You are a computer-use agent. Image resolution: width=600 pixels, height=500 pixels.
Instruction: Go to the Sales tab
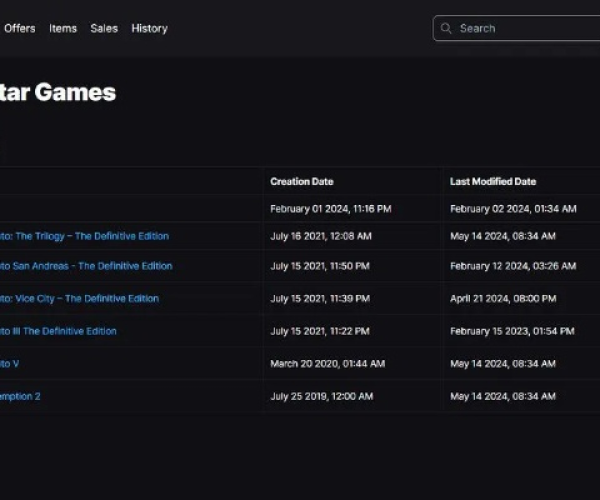pos(104,28)
